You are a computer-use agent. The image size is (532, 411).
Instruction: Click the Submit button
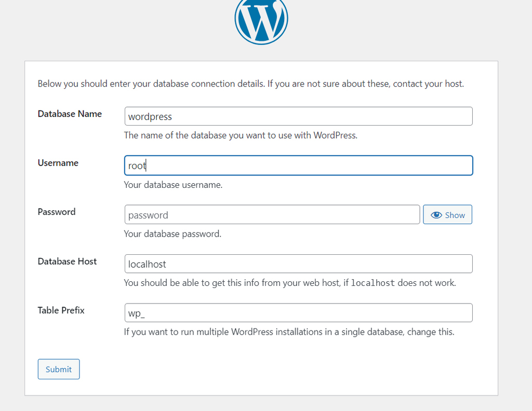[x=59, y=369]
